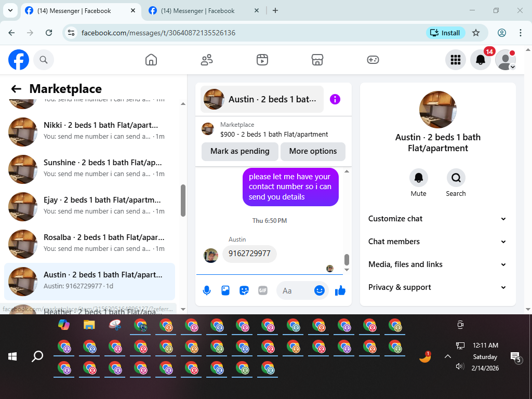Switch to the second Messenger tab
Viewport: 532px width, 399px height.
204,11
